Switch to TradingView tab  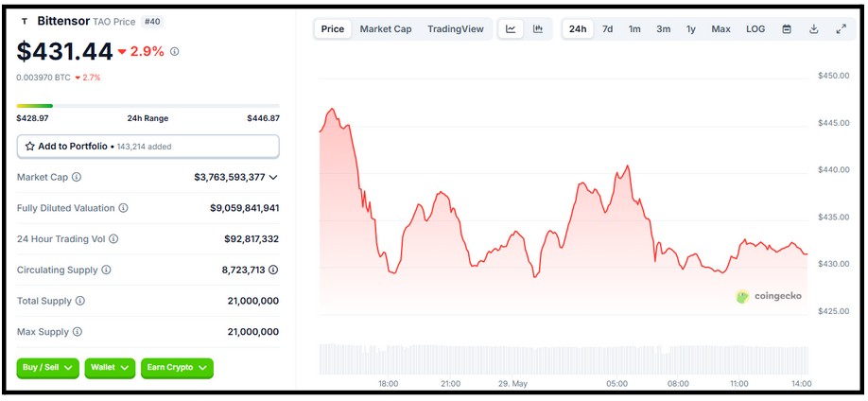click(456, 29)
